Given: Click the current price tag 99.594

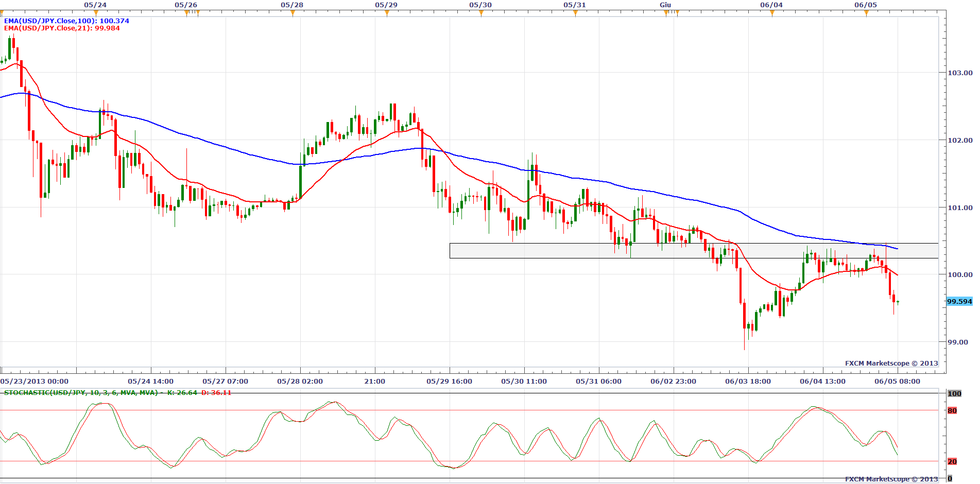Looking at the screenshot, I should 959,302.
